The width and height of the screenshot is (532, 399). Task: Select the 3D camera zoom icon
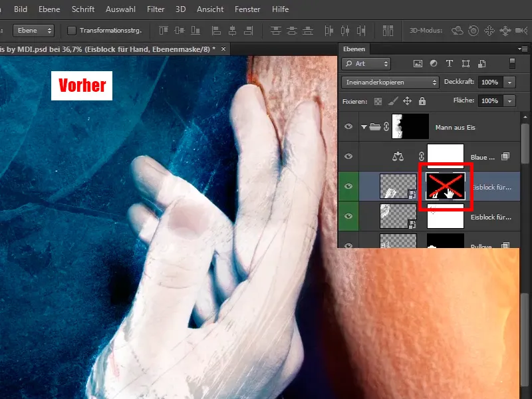coord(521,31)
